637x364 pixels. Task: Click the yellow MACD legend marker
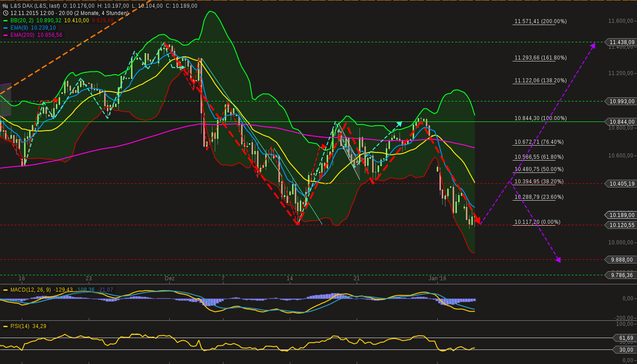5,290
